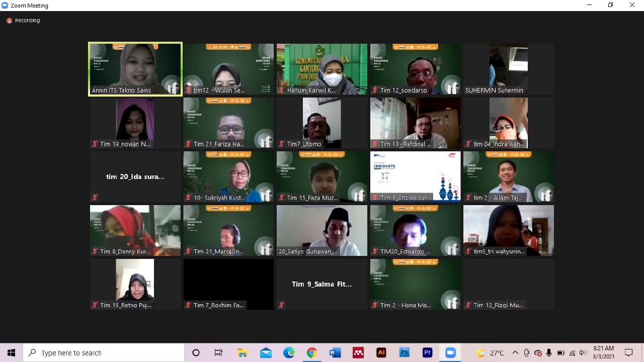Open the Wi-Fi network flyout
Image resolution: width=644 pixels, height=362 pixels.
pyautogui.click(x=572, y=352)
